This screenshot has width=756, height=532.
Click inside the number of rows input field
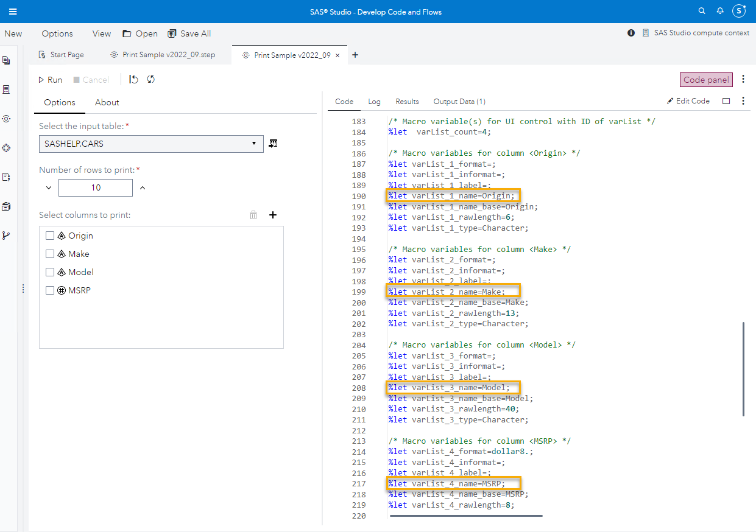(x=95, y=187)
